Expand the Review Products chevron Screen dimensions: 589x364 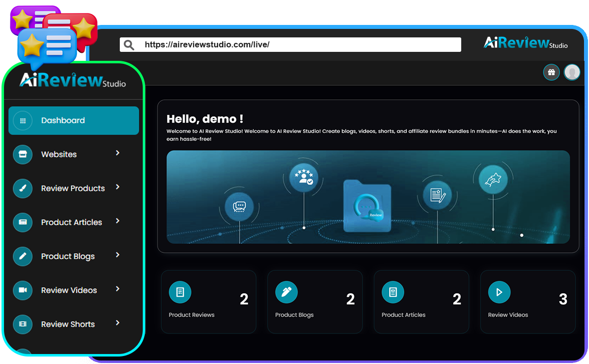118,187
